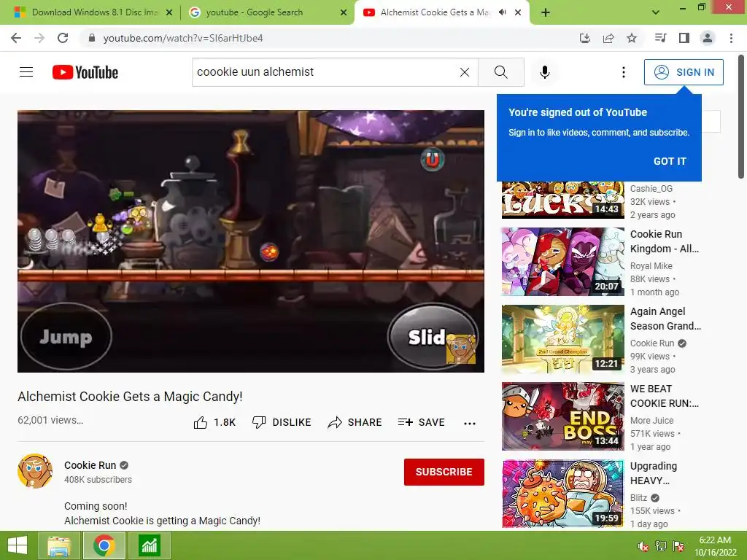Open File Explorer from taskbar
747x560 pixels.
pos(59,545)
